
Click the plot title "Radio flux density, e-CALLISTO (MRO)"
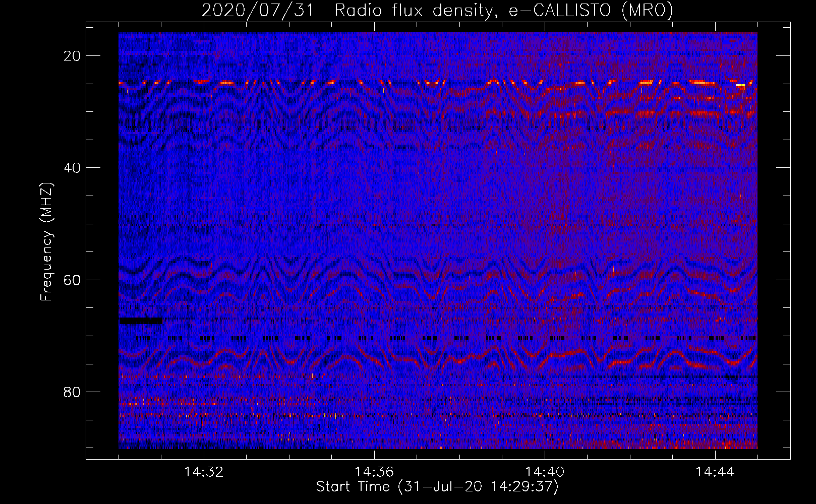click(x=504, y=10)
